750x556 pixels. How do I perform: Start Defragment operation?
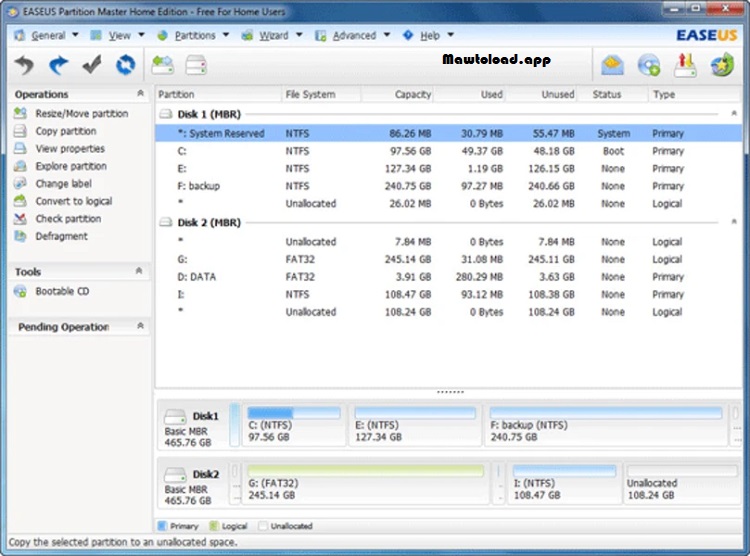tap(51, 236)
